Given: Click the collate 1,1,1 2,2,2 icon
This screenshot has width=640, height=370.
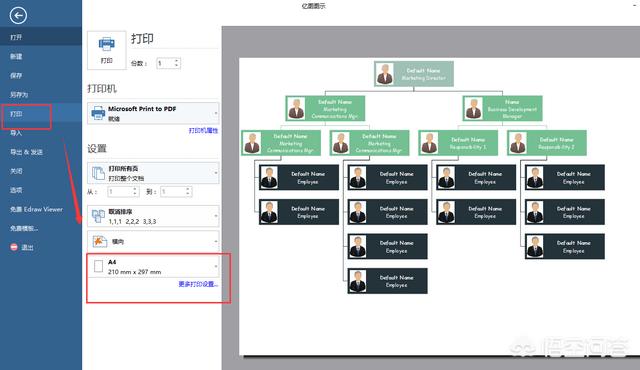Looking at the screenshot, I should pyautogui.click(x=98, y=216).
